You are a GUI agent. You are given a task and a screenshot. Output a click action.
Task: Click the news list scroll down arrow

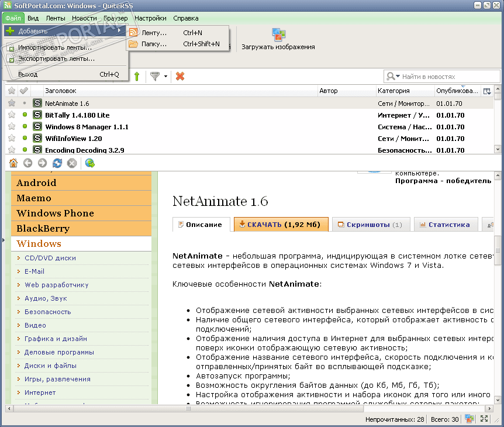click(498, 149)
